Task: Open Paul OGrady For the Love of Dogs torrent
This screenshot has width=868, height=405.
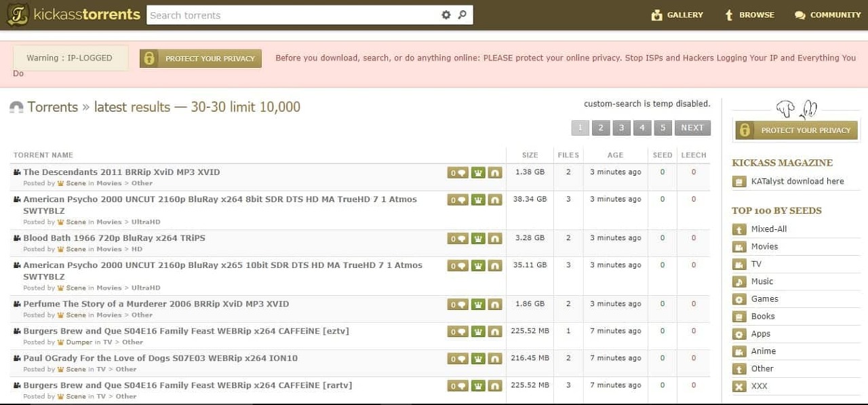Action: click(160, 358)
